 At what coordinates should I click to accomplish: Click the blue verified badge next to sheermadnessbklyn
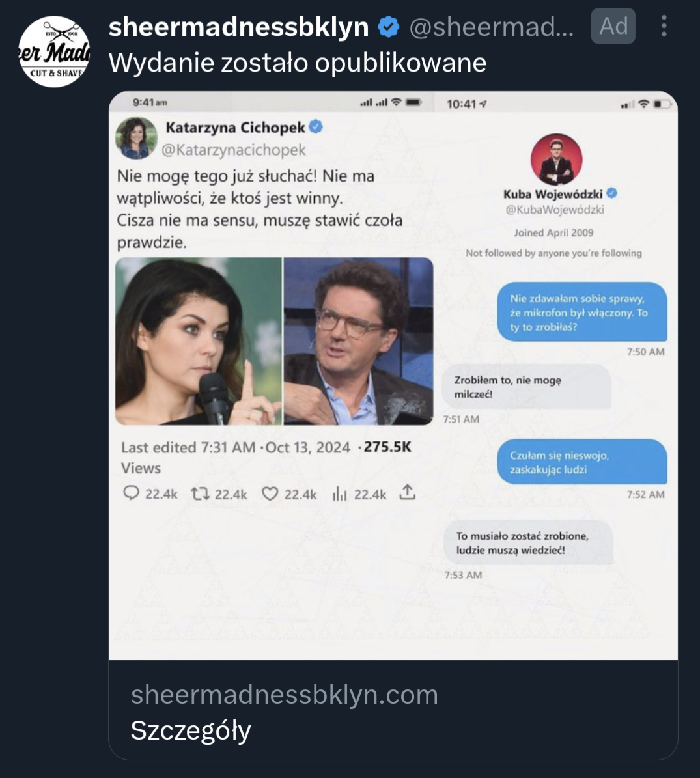pos(389,27)
